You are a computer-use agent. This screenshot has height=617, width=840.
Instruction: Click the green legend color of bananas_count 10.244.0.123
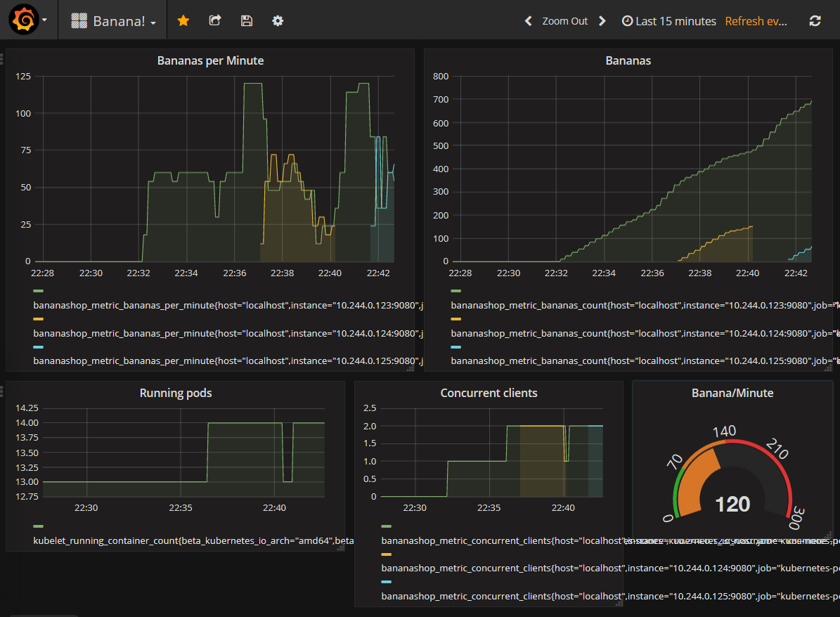click(456, 291)
